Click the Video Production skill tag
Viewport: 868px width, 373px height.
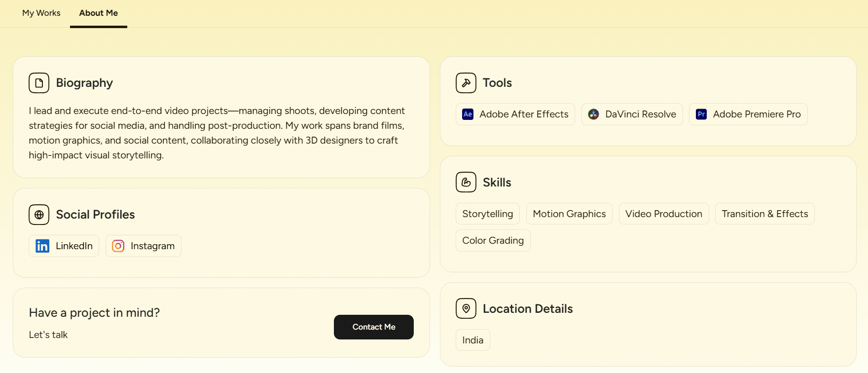click(x=664, y=214)
